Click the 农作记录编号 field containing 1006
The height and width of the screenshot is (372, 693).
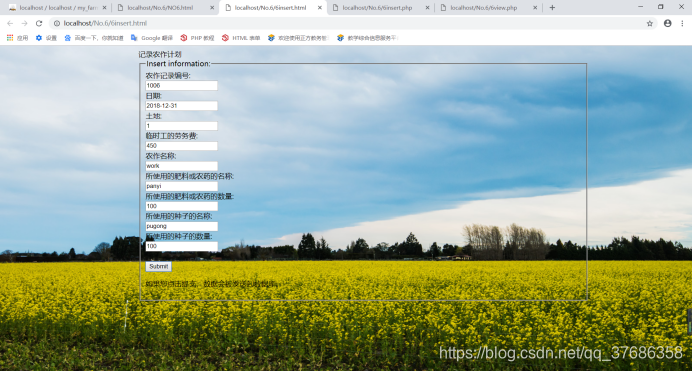pos(181,86)
